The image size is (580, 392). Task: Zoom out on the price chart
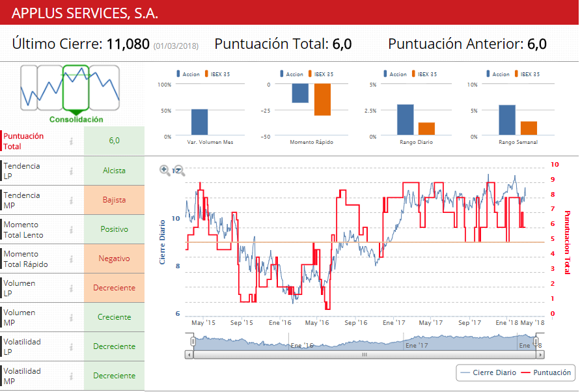click(180, 171)
